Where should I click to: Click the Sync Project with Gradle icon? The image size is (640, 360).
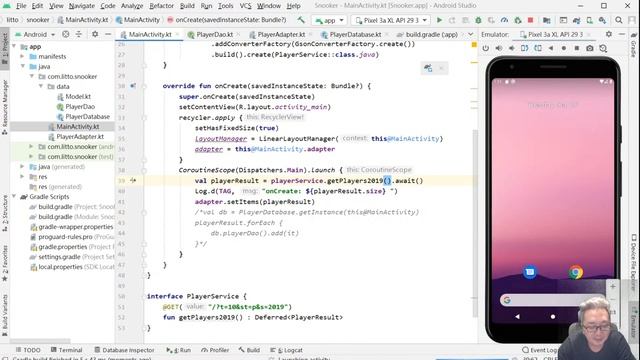[x=576, y=20]
